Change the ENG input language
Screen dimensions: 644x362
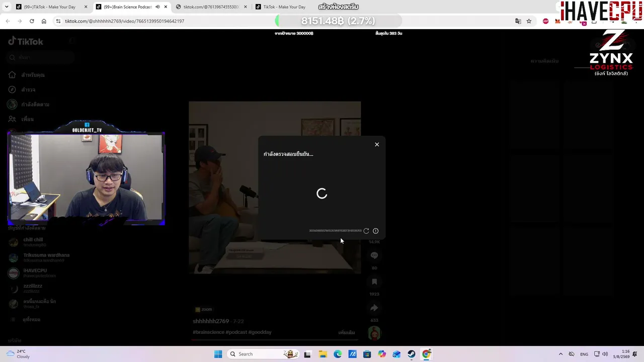(x=584, y=354)
